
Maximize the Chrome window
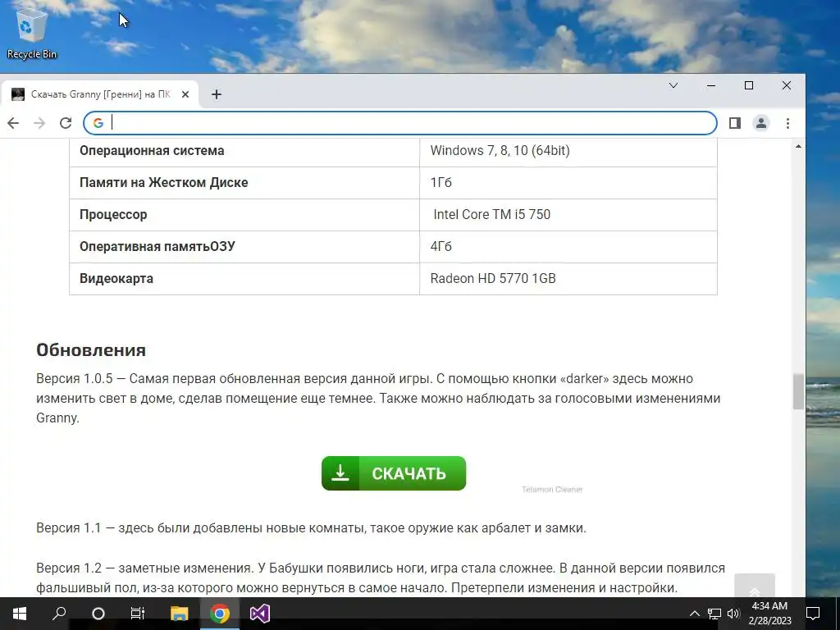(x=749, y=85)
